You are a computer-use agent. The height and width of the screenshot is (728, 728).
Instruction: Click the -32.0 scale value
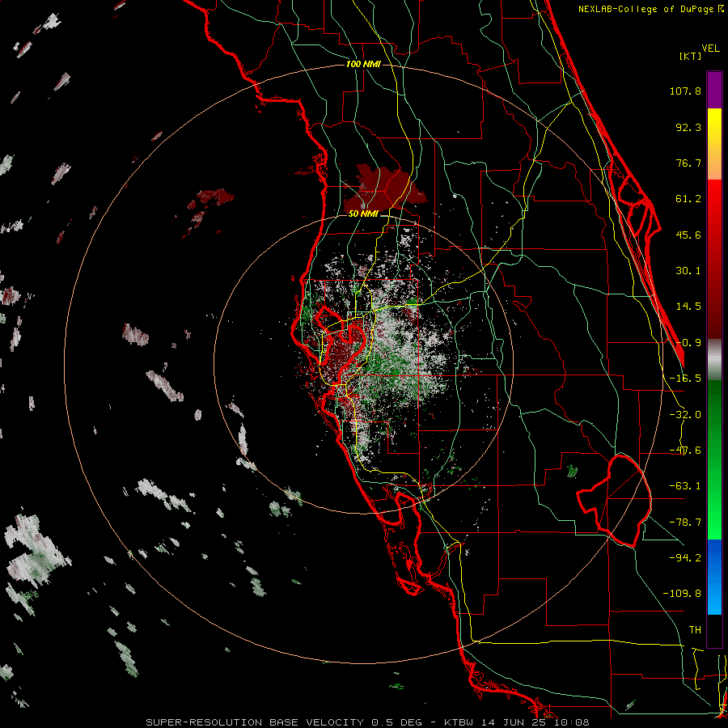point(685,415)
